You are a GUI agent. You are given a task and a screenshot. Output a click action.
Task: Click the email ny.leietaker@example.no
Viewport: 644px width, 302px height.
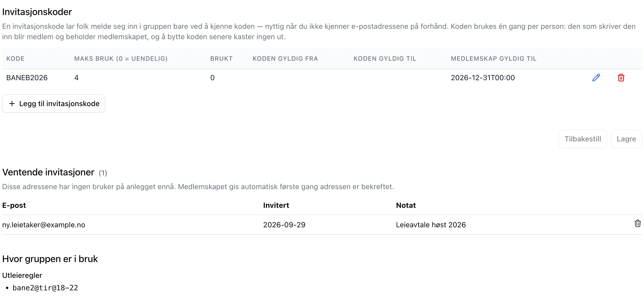point(44,225)
